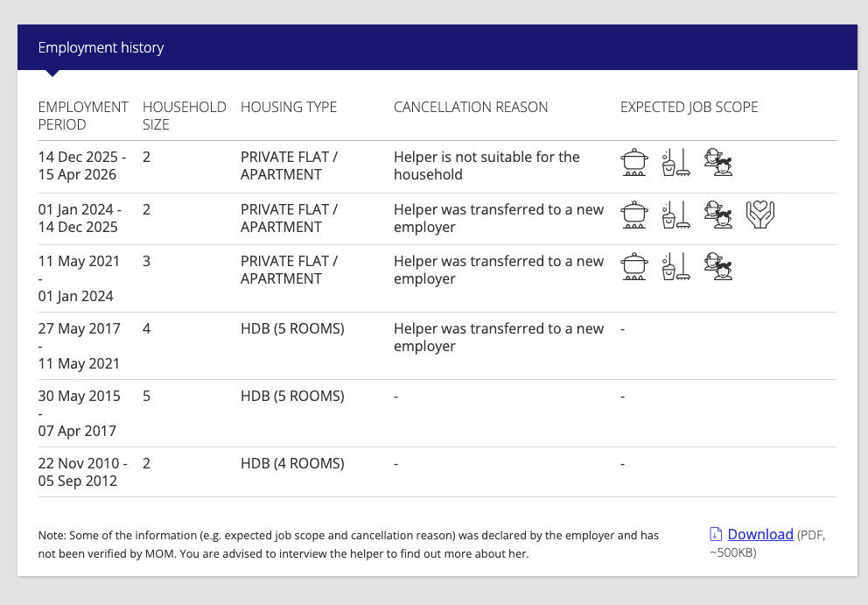This screenshot has height=605, width=868.
Task: Click the Employment history header tab
Action: (x=101, y=47)
